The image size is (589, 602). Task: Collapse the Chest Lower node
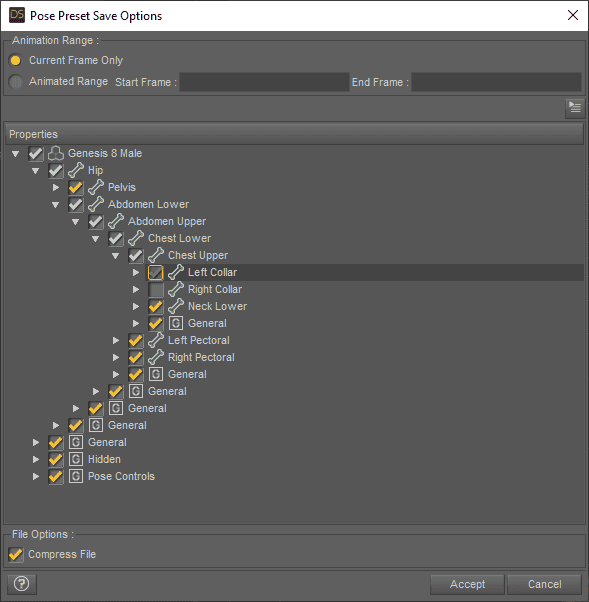(x=95, y=239)
